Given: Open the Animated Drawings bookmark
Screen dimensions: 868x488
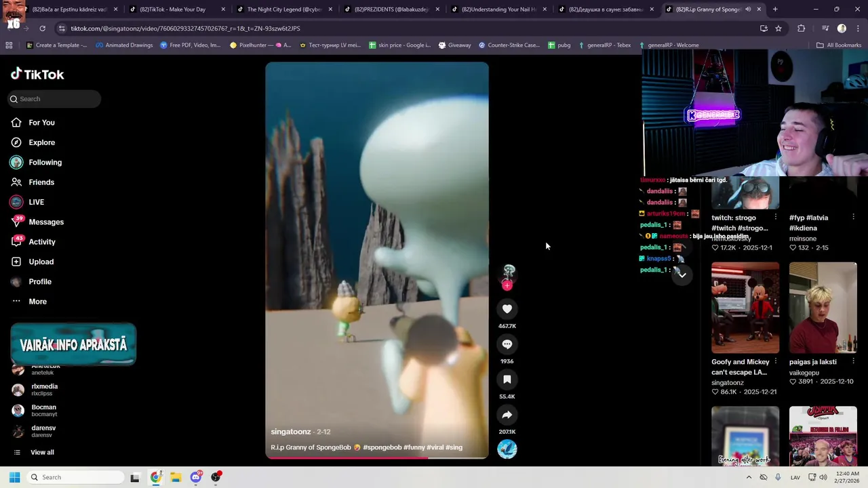Looking at the screenshot, I should [124, 45].
